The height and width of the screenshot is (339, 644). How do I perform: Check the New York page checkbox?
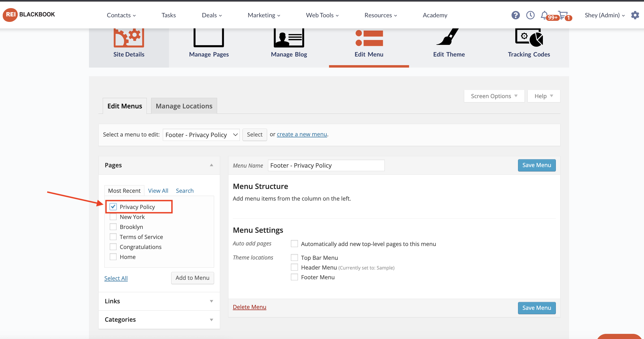113,217
